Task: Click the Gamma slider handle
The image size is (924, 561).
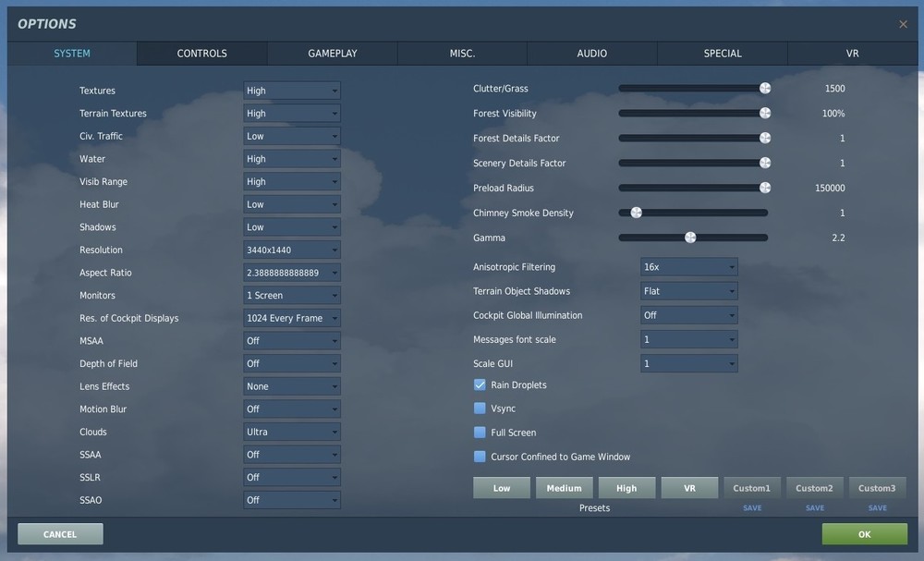Action: [x=690, y=237]
